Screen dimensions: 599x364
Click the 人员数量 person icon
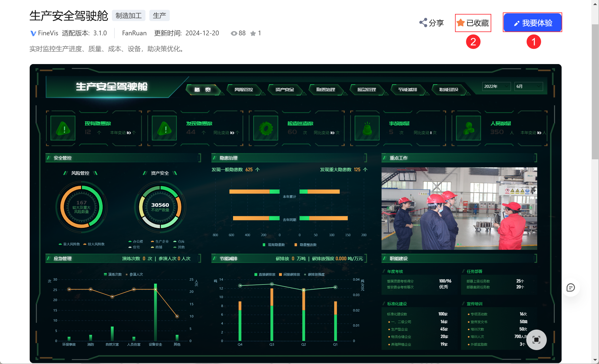[x=468, y=128]
